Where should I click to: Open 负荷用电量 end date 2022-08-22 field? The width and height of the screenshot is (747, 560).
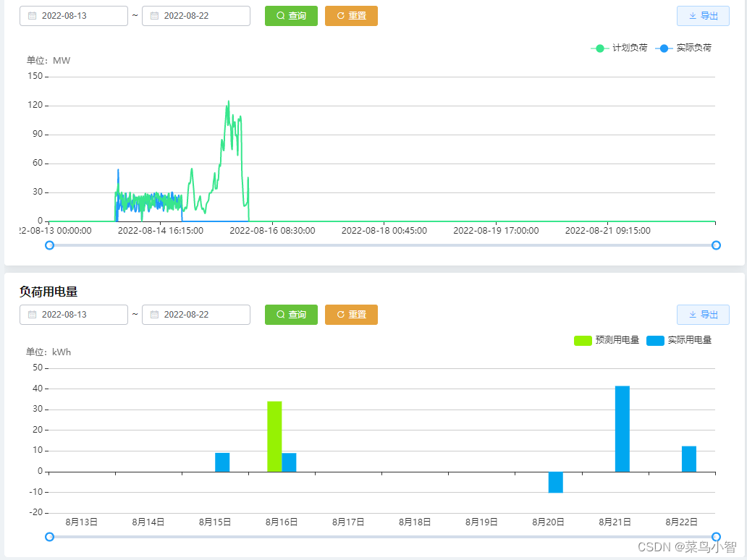pyautogui.click(x=196, y=314)
